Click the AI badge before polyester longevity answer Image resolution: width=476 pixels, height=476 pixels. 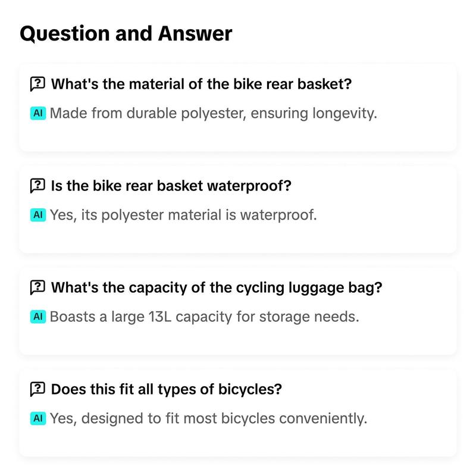click(38, 113)
